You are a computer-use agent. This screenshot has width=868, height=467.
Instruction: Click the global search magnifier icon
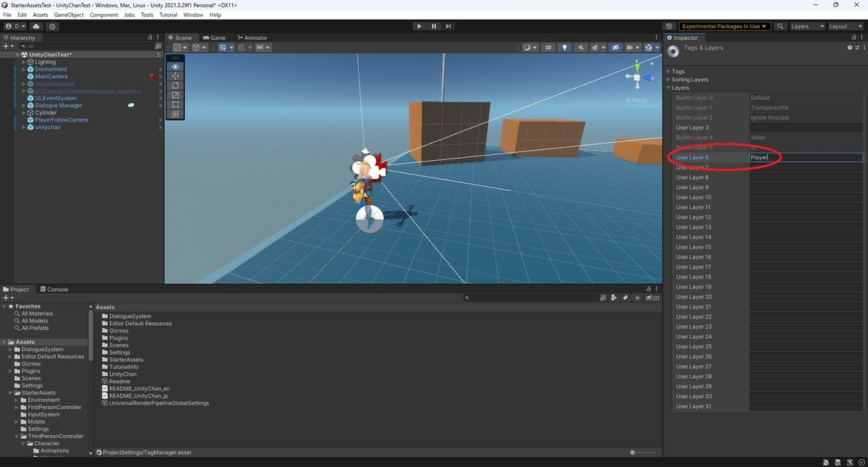point(780,26)
